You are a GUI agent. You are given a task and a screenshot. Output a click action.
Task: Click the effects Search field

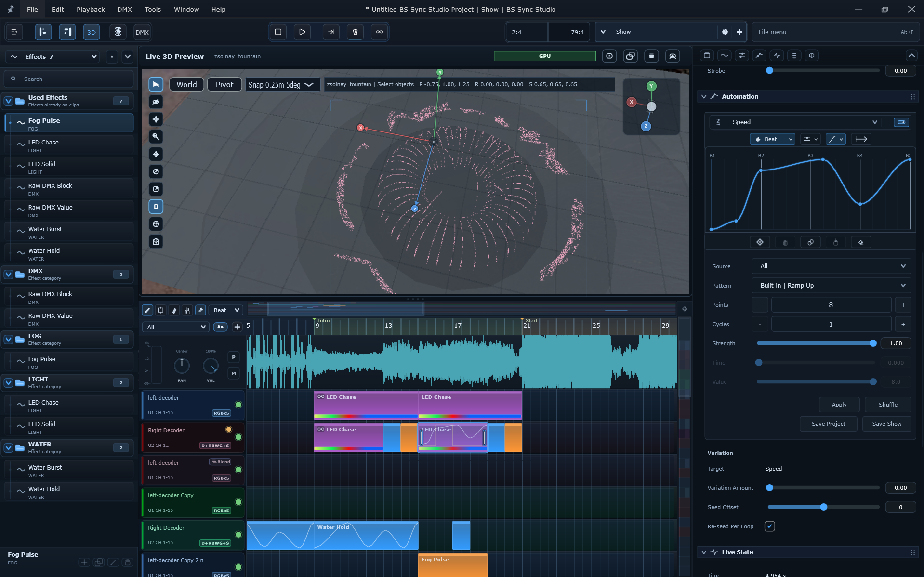coord(68,79)
